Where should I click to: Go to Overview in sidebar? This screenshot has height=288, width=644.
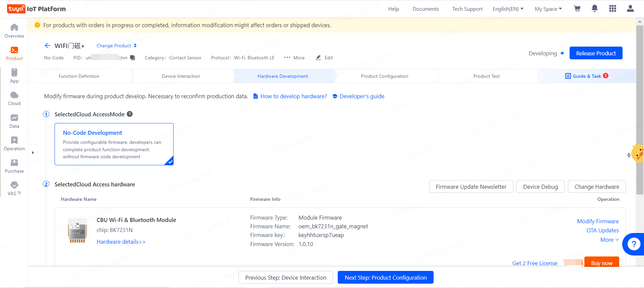click(x=14, y=31)
